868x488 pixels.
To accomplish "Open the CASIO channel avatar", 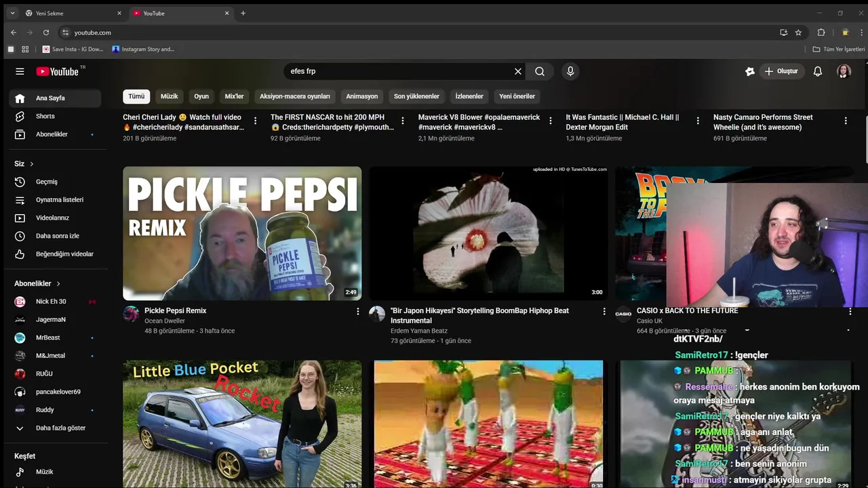I will pos(623,314).
